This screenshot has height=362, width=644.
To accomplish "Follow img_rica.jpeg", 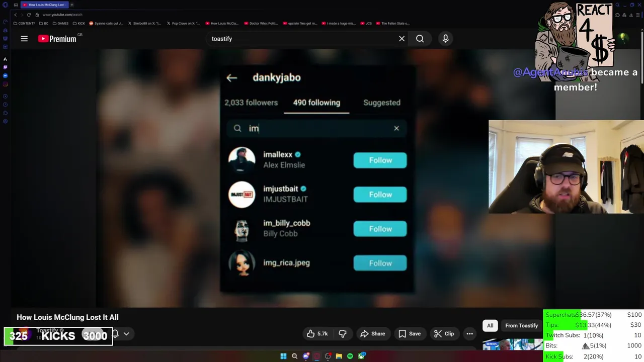I will tap(380, 263).
